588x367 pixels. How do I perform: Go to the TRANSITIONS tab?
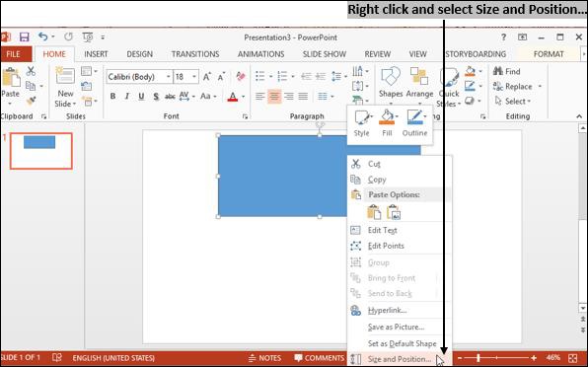pos(195,54)
